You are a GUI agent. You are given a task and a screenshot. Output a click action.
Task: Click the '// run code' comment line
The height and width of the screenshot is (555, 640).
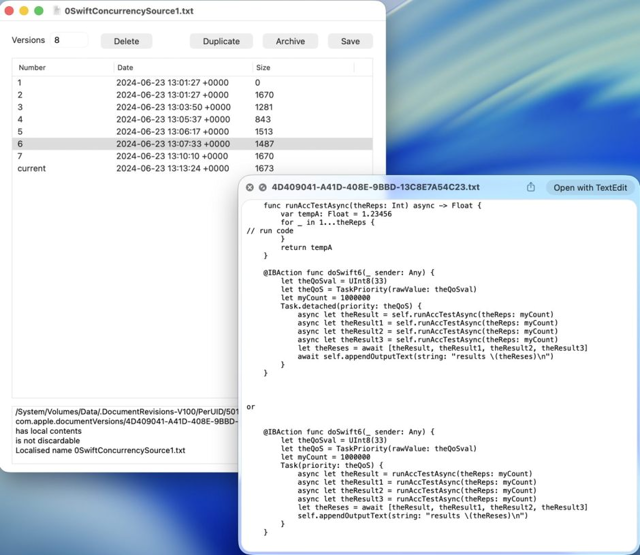[x=270, y=231]
